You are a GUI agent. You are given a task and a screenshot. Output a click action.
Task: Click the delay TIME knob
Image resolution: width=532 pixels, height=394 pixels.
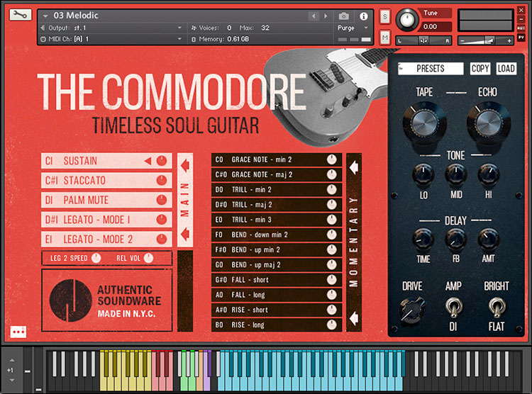pos(423,239)
